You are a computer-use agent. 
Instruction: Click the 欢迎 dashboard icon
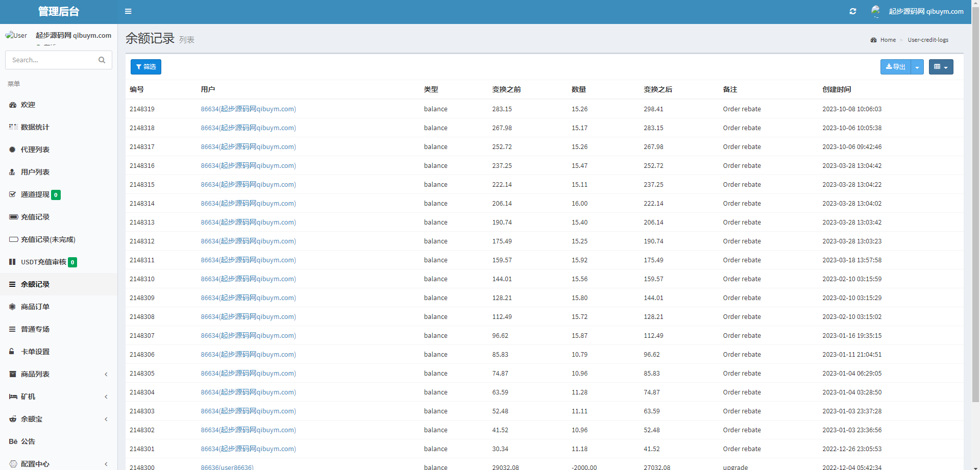(x=13, y=105)
